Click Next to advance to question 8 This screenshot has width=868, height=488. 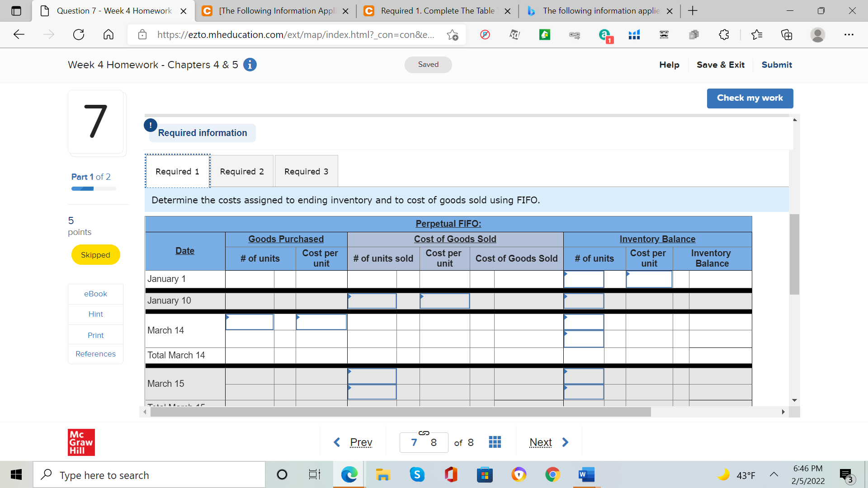coord(540,442)
